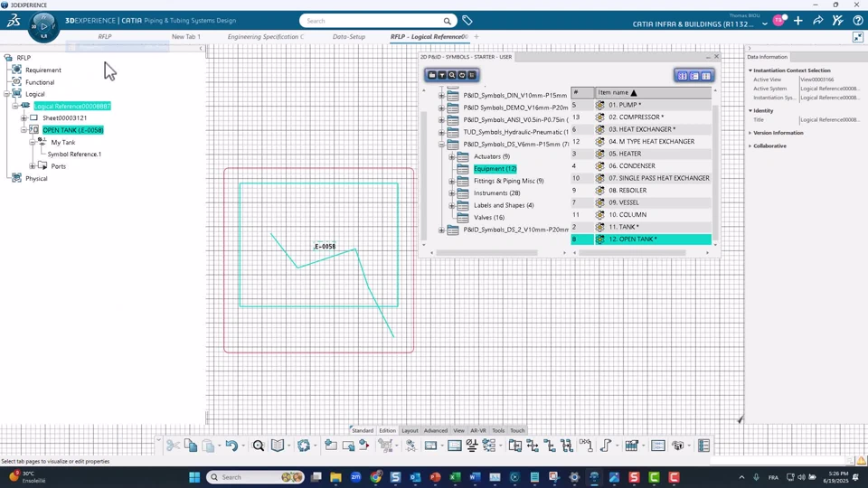This screenshot has width=868, height=488.
Task: Switch symbols panel to table view
Action: tap(706, 76)
